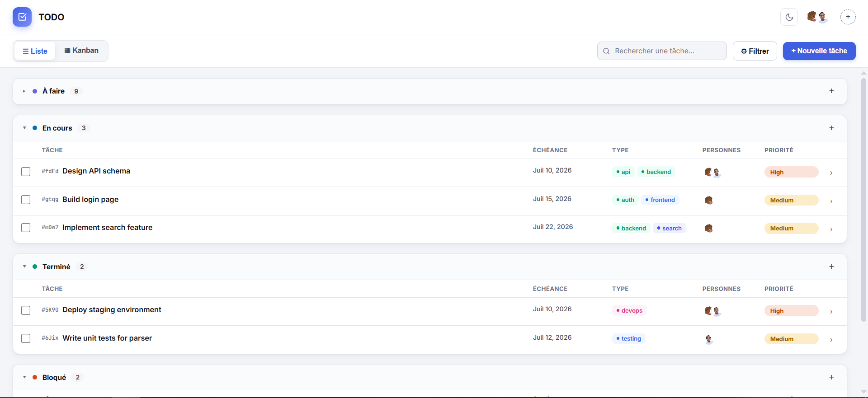This screenshot has width=868, height=398.
Task: Click the testing tag
Action: (x=628, y=338)
